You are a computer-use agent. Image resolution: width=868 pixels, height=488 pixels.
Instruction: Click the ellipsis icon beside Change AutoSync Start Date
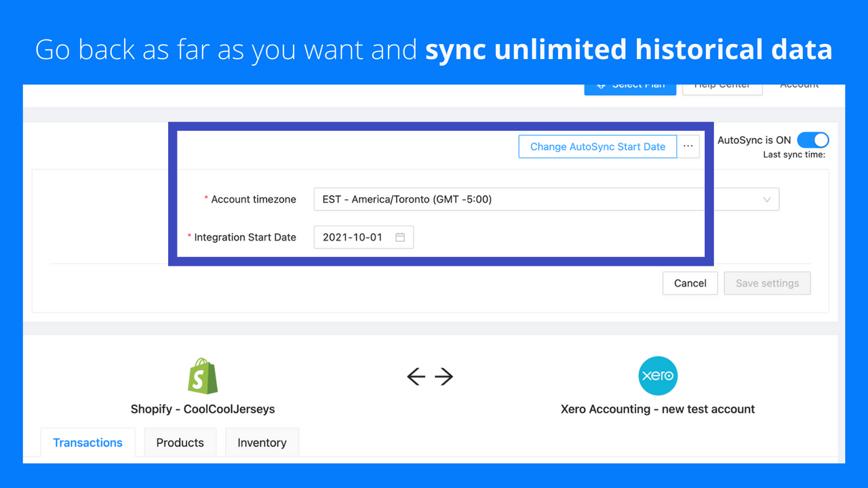point(688,146)
